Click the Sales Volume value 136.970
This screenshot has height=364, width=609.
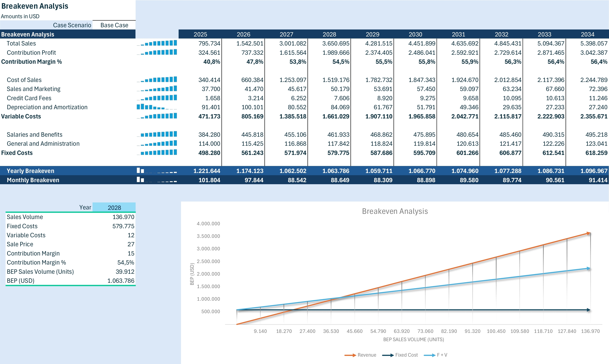click(x=123, y=217)
